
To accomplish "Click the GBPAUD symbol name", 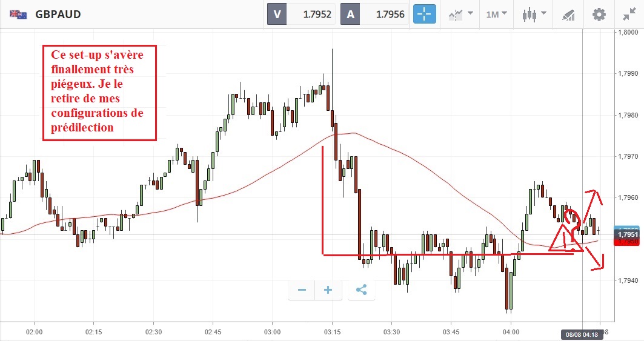I will [58, 15].
